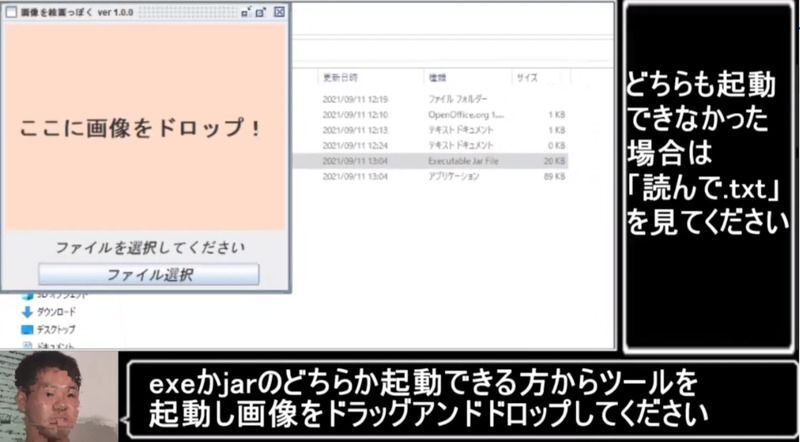800x442 pixels.
Task: Click the pink image drop area
Action: (146, 128)
